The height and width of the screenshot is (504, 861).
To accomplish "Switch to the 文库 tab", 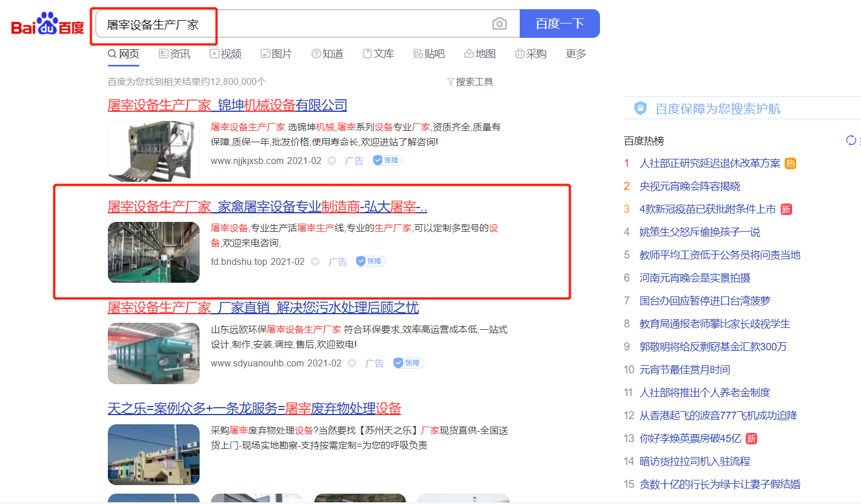I will [x=378, y=54].
